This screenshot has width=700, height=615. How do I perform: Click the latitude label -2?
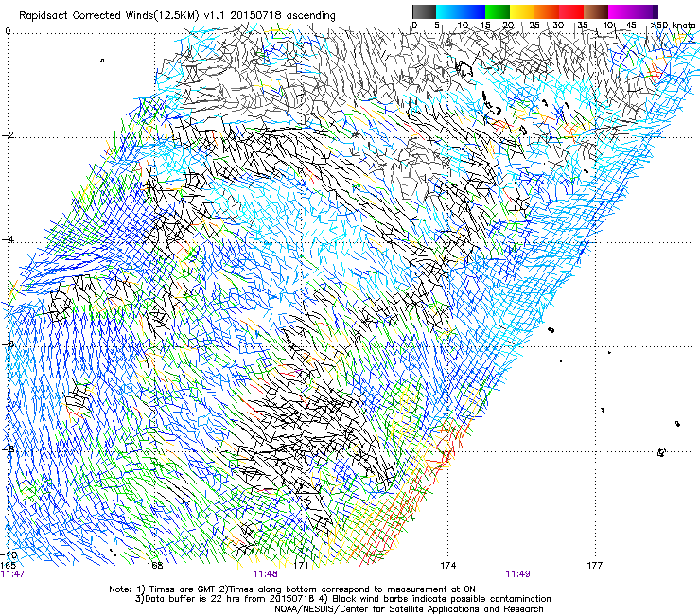tap(9, 135)
